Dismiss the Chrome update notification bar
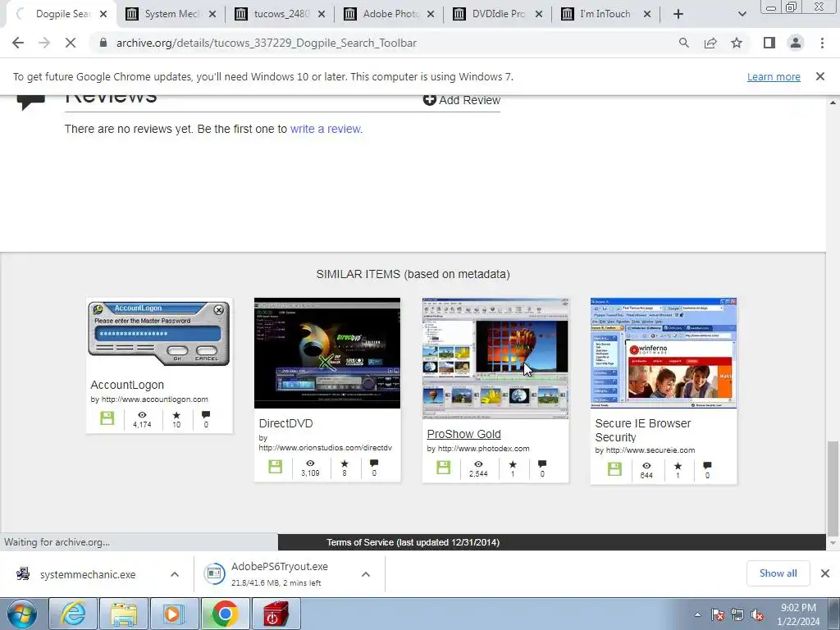This screenshot has width=840, height=630. (819, 76)
